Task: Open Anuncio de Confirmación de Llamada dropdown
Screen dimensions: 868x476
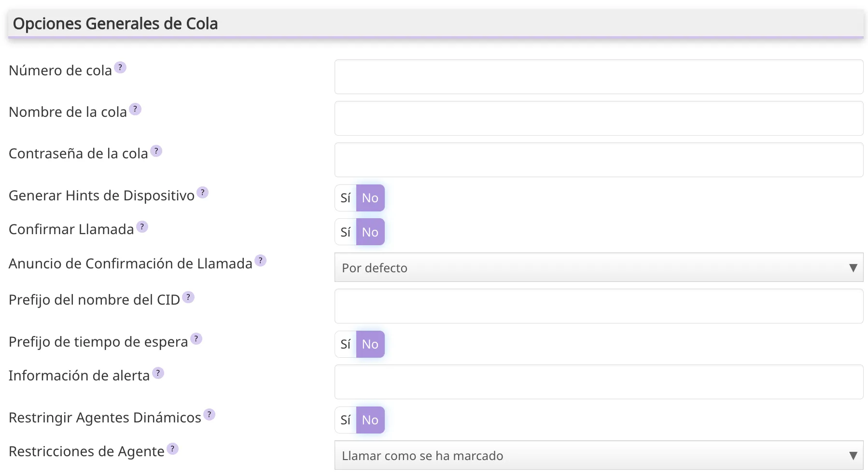Action: (x=599, y=267)
